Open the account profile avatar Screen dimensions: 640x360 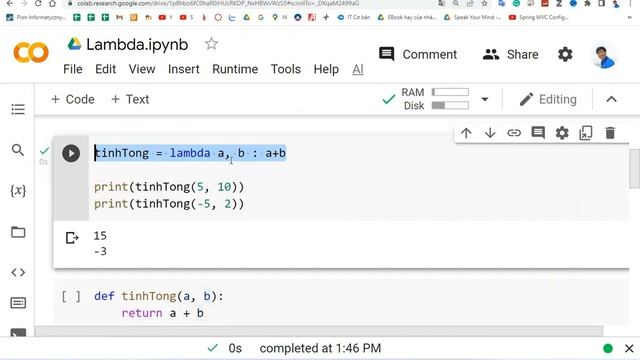click(604, 57)
